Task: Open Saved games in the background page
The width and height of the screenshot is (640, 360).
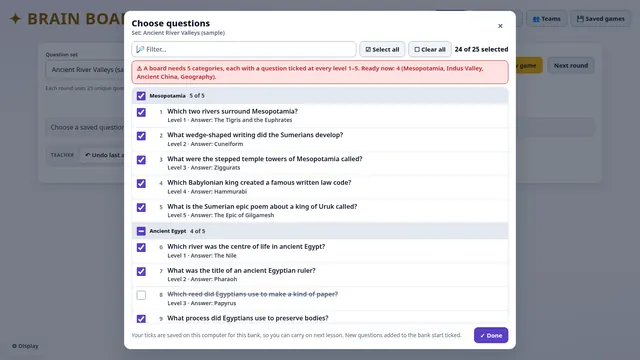Action: pos(600,19)
